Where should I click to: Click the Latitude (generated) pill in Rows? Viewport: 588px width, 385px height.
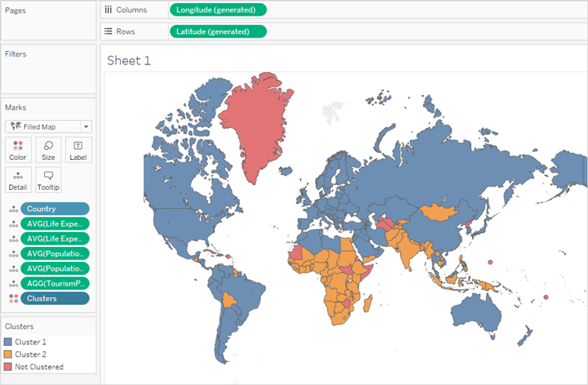(x=217, y=31)
